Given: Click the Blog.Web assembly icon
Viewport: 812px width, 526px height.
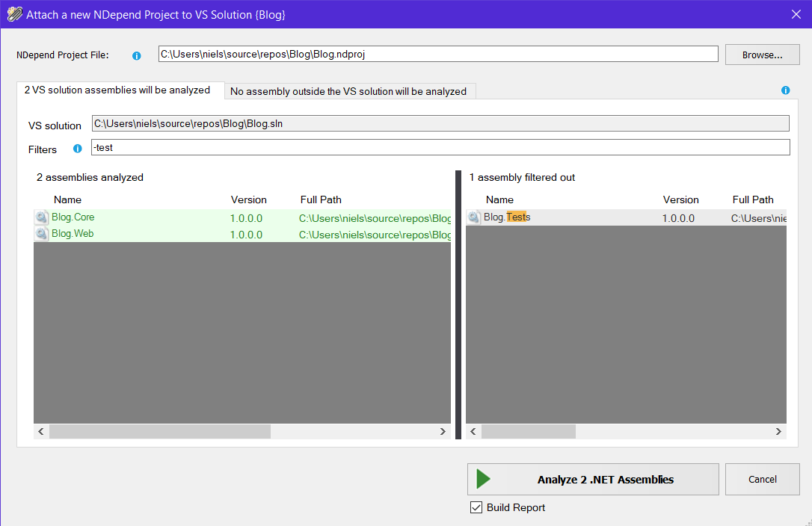Looking at the screenshot, I should 41,234.
